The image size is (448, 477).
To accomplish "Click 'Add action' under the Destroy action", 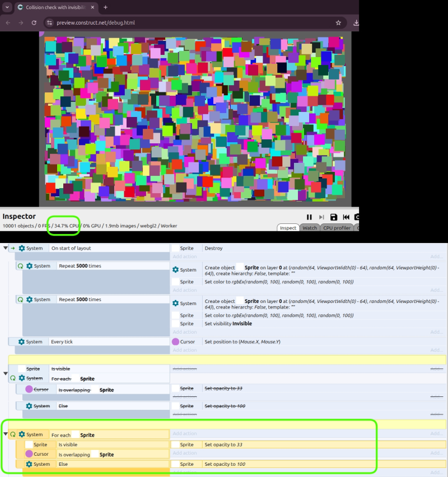I will pos(184,256).
